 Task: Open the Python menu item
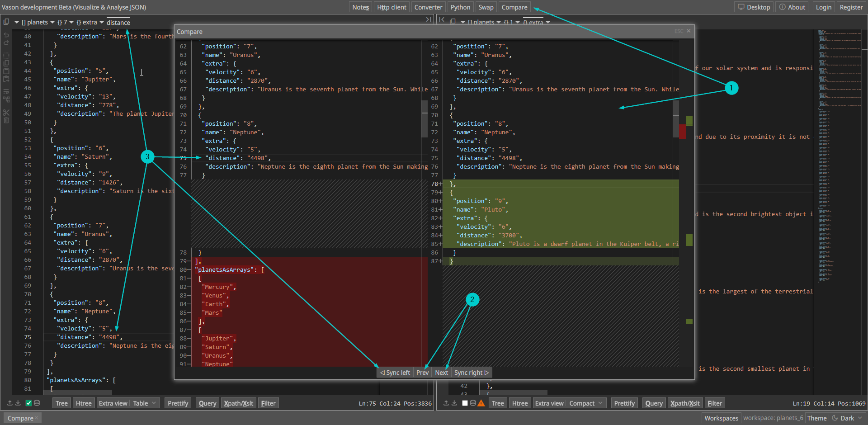[x=460, y=7]
